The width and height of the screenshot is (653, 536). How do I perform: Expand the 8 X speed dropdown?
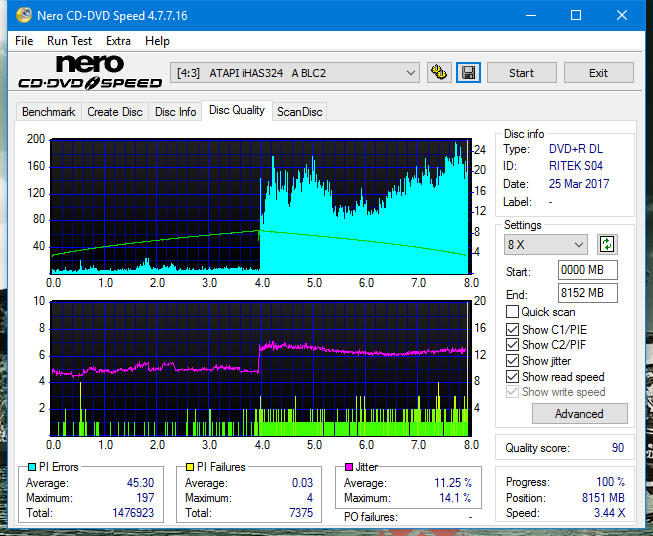[x=547, y=244]
